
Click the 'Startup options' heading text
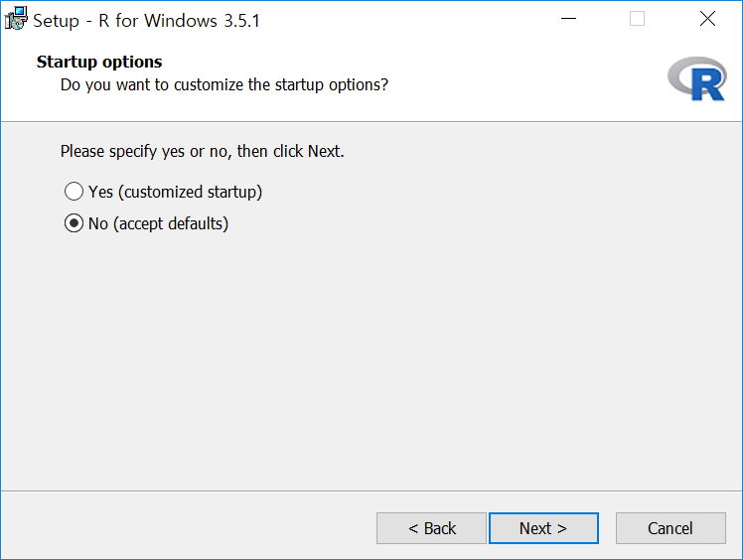pyautogui.click(x=99, y=63)
